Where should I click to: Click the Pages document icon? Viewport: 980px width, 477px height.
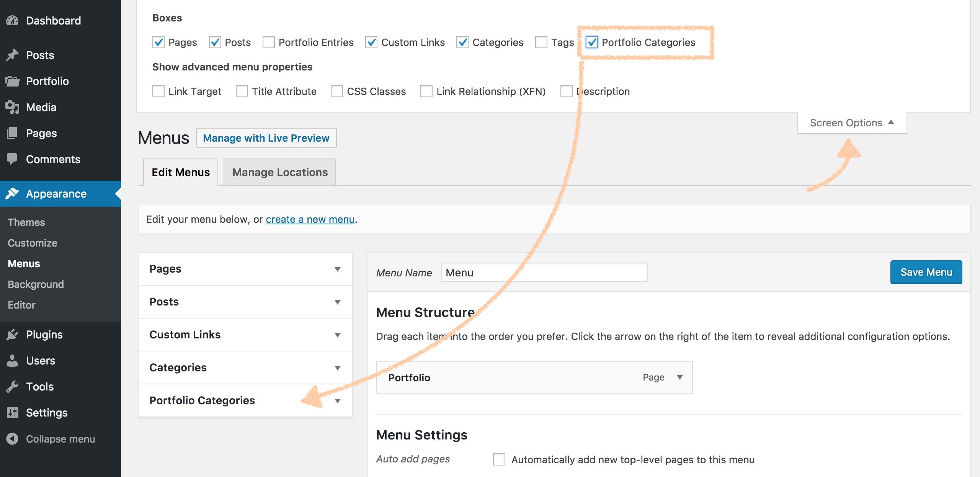[x=12, y=133]
